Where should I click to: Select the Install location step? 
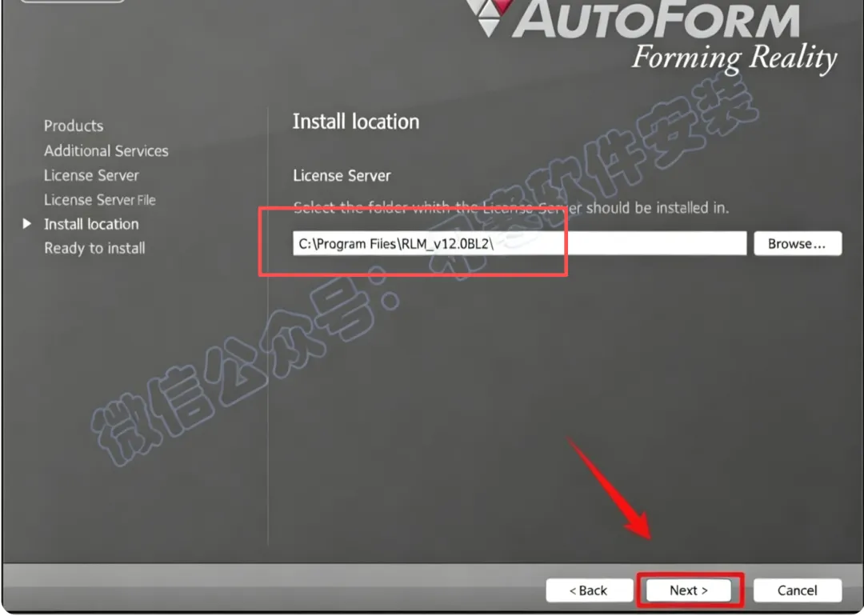pyautogui.click(x=91, y=224)
